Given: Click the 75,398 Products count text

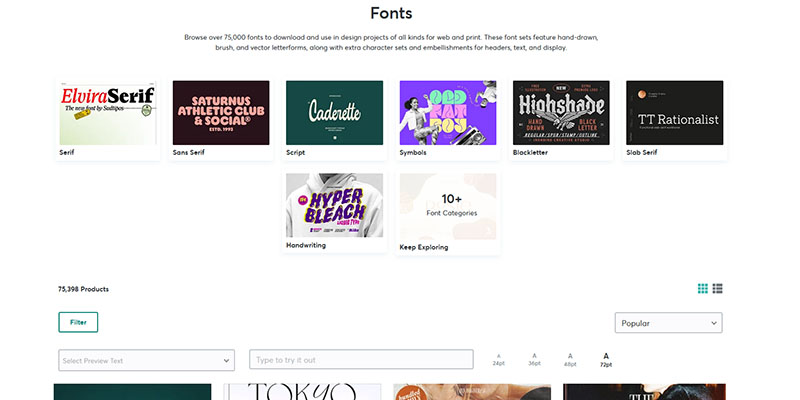Looking at the screenshot, I should tap(83, 289).
